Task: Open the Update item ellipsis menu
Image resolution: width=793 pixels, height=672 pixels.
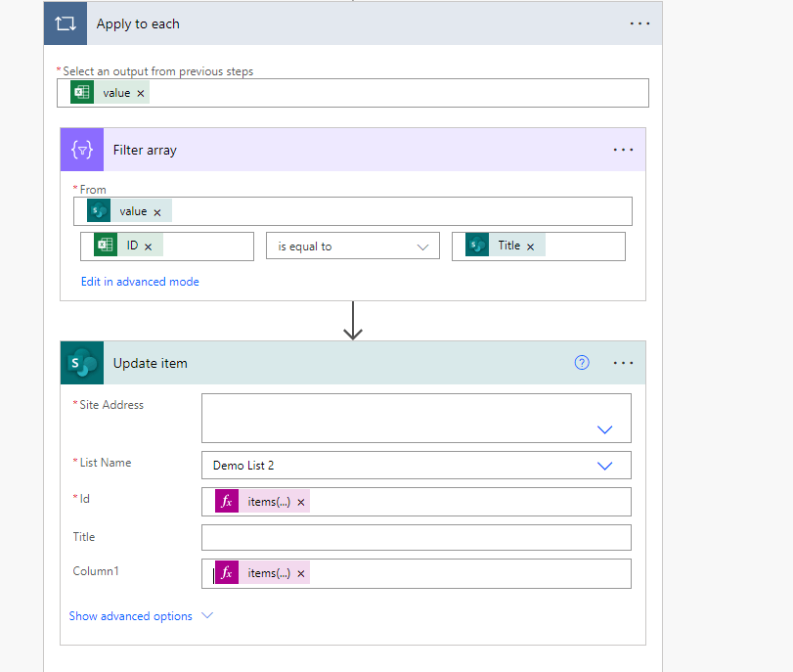Action: (623, 362)
